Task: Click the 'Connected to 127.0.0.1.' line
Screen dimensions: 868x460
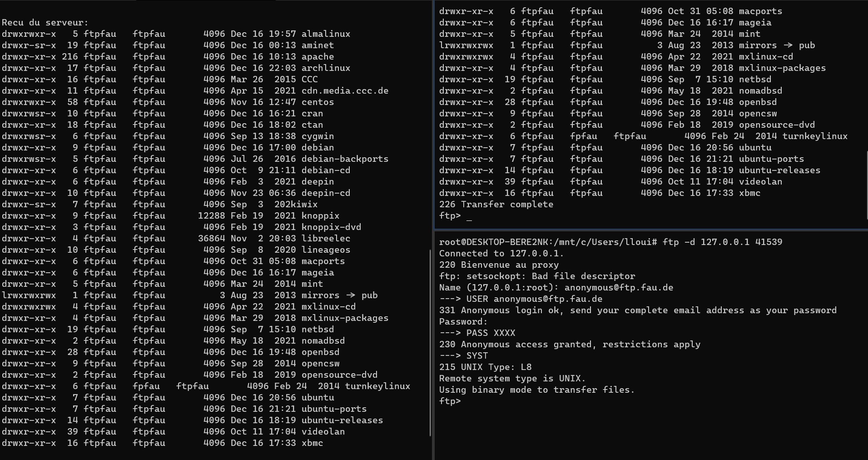Action: coord(501,254)
